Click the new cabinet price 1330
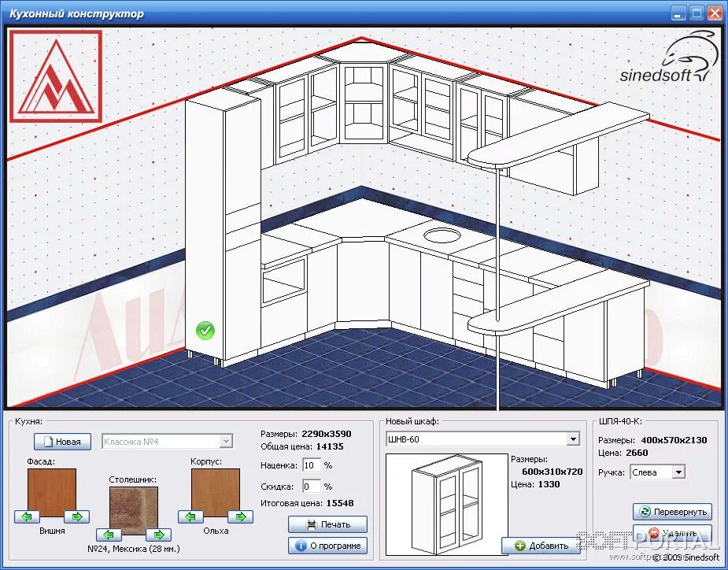The height and width of the screenshot is (570, 728). pyautogui.click(x=549, y=484)
